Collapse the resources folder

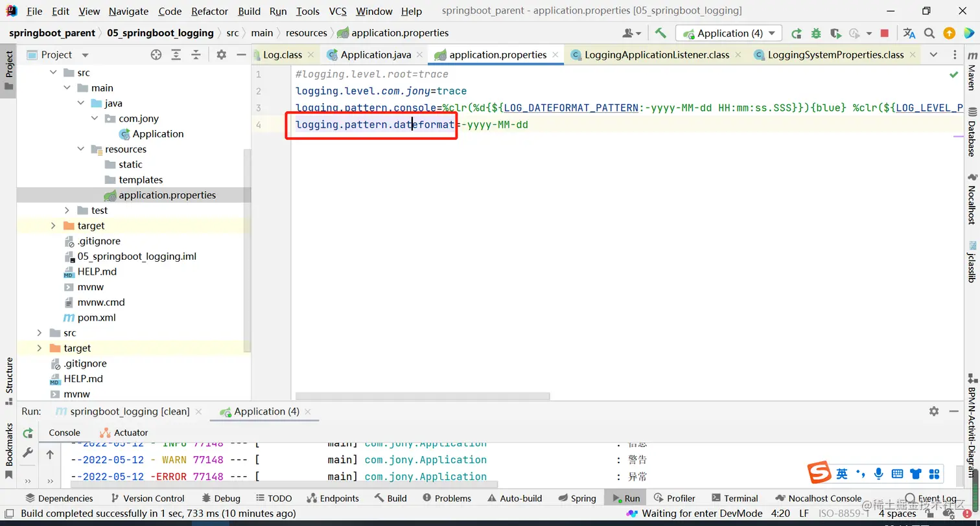(80, 149)
